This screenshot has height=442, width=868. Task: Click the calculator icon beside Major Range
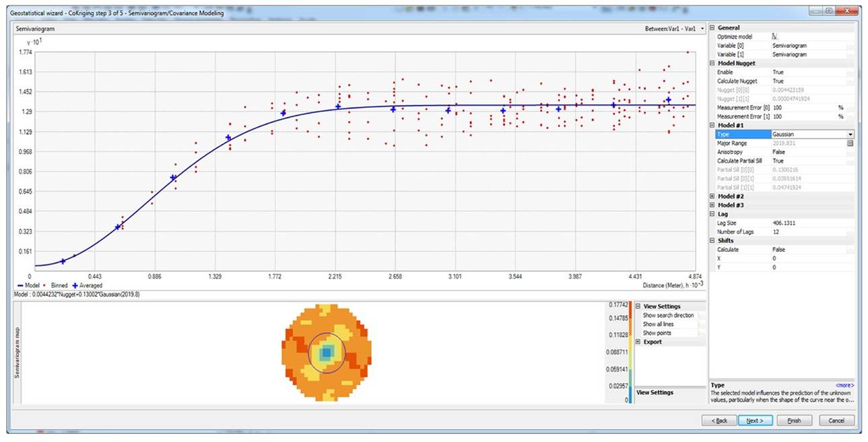tap(850, 143)
